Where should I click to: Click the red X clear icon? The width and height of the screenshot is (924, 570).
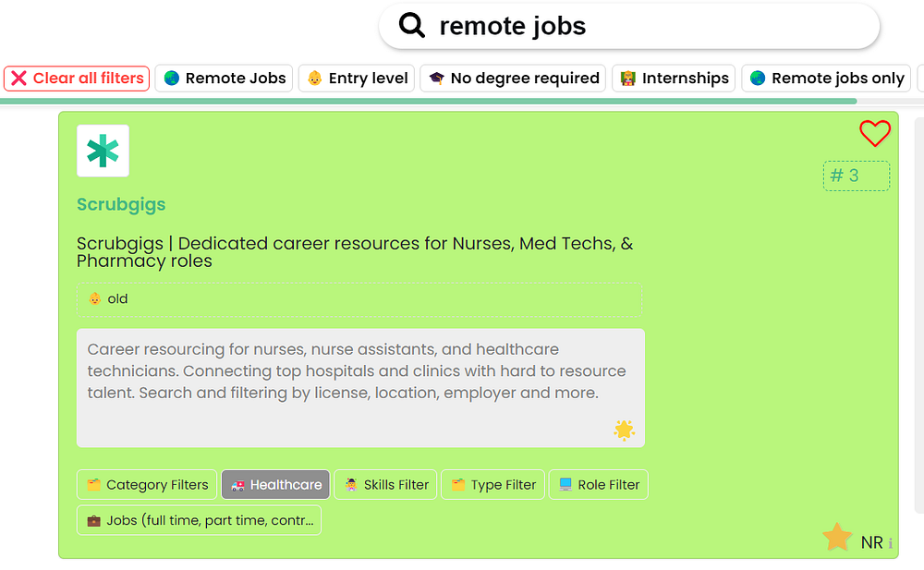[x=18, y=79]
